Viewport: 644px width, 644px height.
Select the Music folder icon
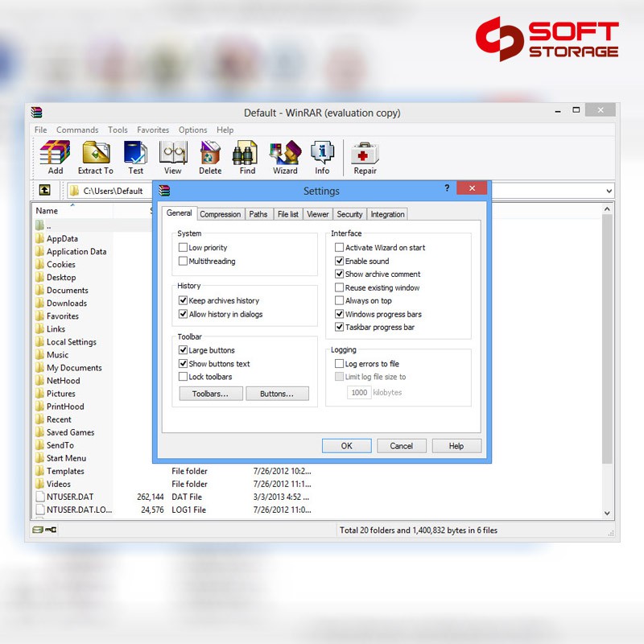(x=39, y=354)
